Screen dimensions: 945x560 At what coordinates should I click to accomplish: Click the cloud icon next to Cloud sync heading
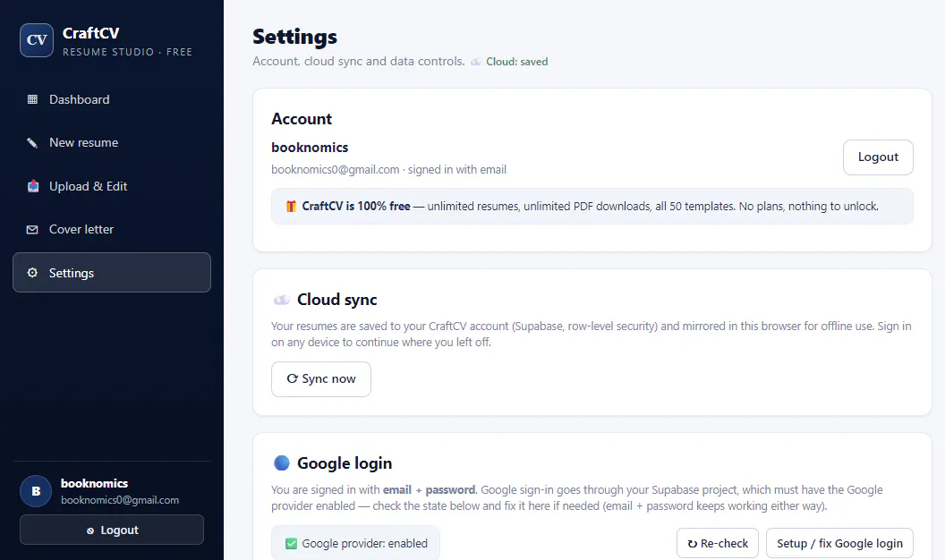click(282, 300)
